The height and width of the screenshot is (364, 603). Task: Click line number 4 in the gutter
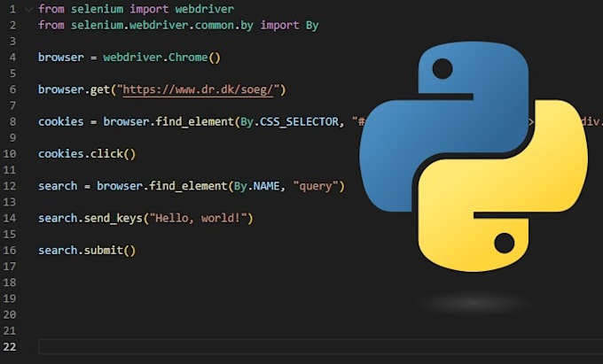12,58
